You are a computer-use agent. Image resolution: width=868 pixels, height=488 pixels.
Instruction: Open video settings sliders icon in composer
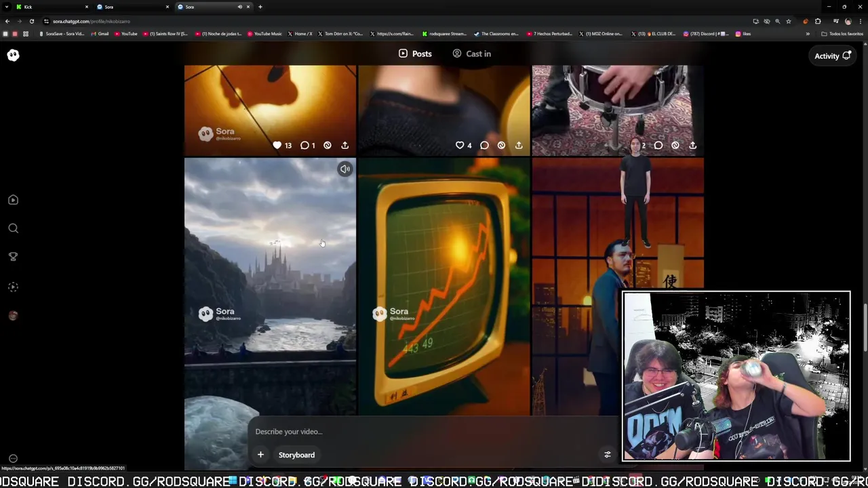coord(608,455)
